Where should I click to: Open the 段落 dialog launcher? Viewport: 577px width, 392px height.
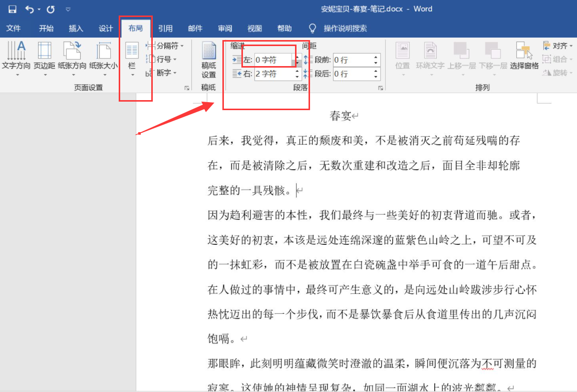pyautogui.click(x=380, y=88)
